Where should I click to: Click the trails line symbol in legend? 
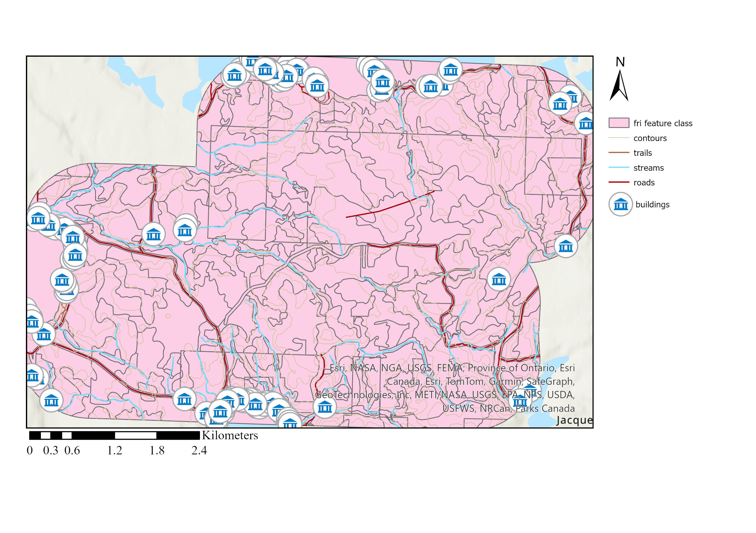click(619, 153)
